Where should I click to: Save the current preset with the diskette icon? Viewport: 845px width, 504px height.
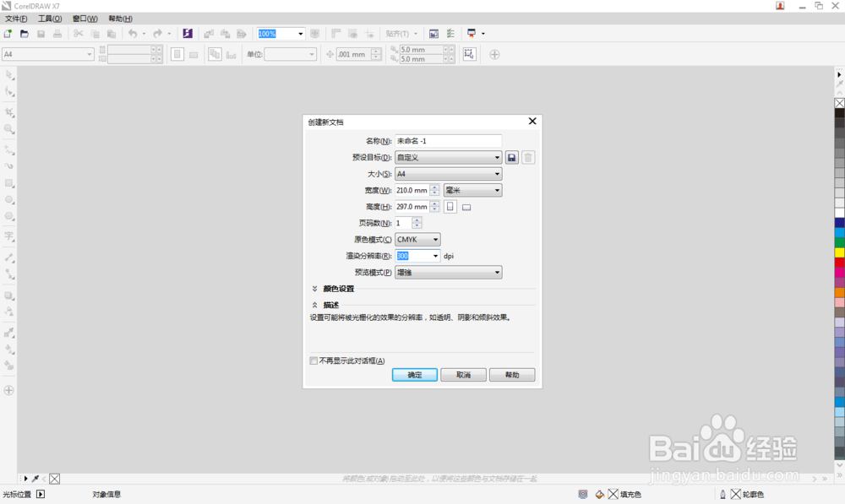(511, 157)
